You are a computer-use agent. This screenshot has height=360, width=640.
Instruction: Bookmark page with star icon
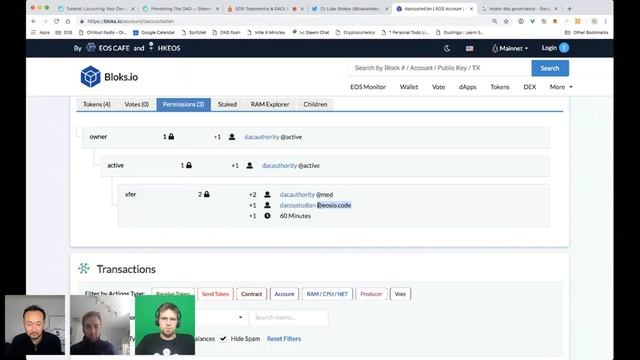[506, 21]
